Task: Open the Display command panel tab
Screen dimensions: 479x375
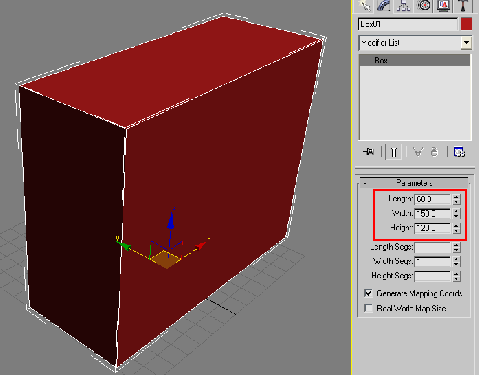Action: click(444, 5)
